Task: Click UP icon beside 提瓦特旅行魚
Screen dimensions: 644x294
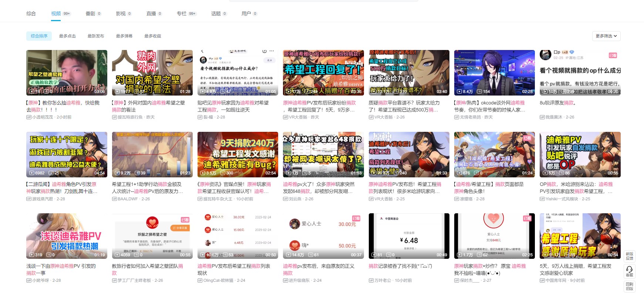Action: pyautogui.click(x=114, y=117)
